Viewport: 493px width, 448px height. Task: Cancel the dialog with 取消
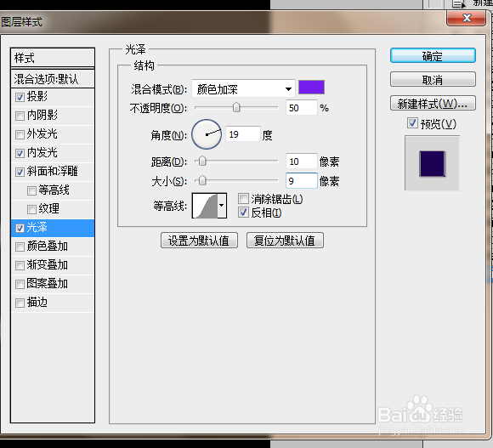433,80
